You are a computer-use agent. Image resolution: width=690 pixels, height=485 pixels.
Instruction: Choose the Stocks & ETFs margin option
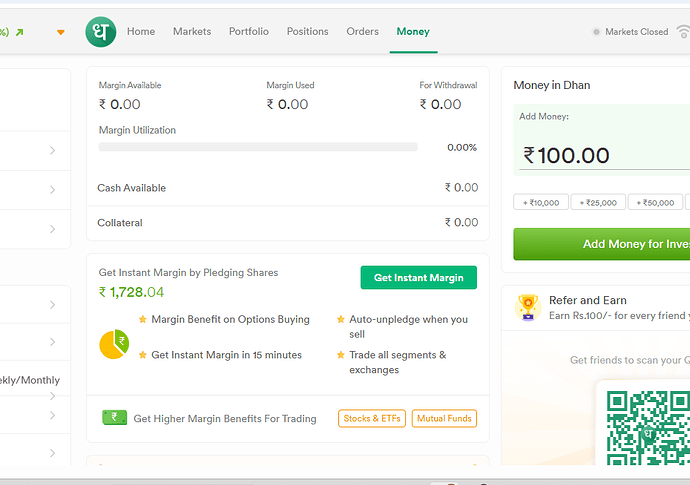click(x=372, y=418)
